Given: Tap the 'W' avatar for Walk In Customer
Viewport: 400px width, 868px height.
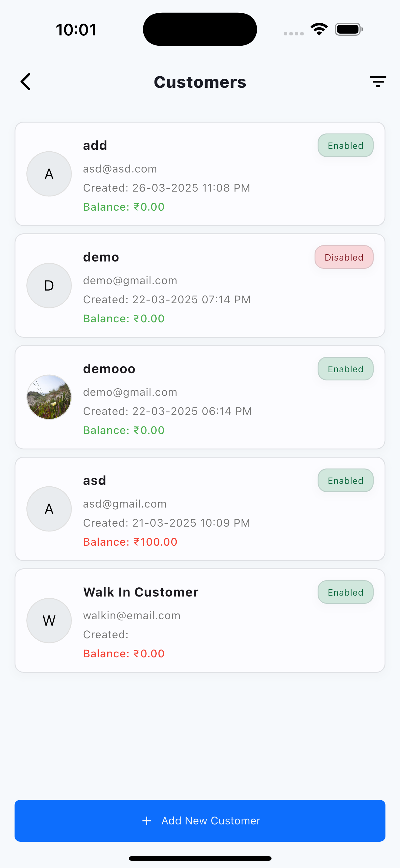Looking at the screenshot, I should tap(49, 621).
